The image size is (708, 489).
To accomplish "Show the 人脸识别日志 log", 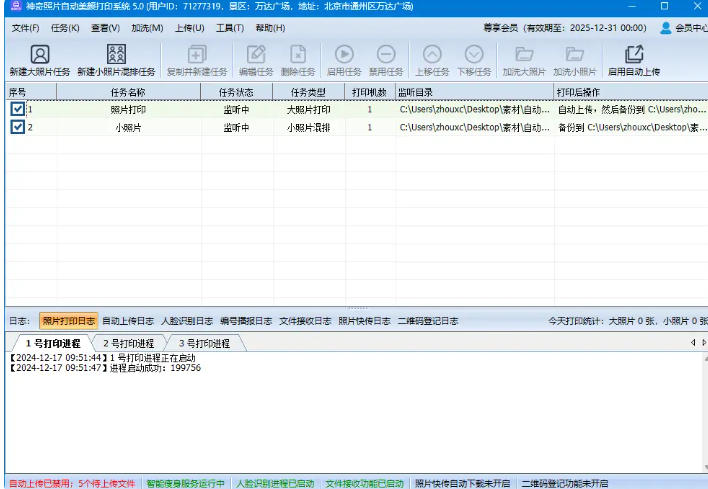I will pos(187,321).
